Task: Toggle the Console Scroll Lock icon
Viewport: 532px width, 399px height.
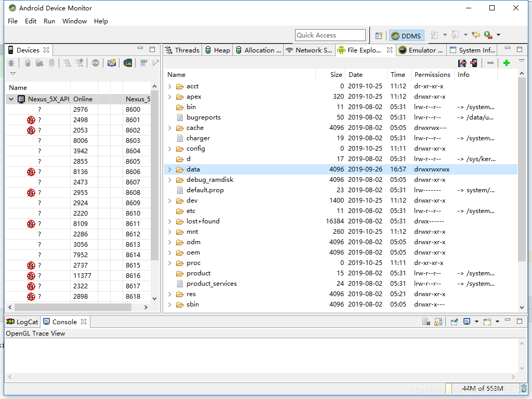Action: (x=438, y=322)
